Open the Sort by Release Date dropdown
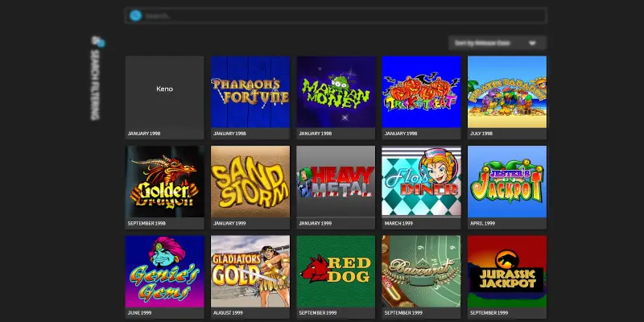The width and height of the screenshot is (644, 322). tap(497, 43)
